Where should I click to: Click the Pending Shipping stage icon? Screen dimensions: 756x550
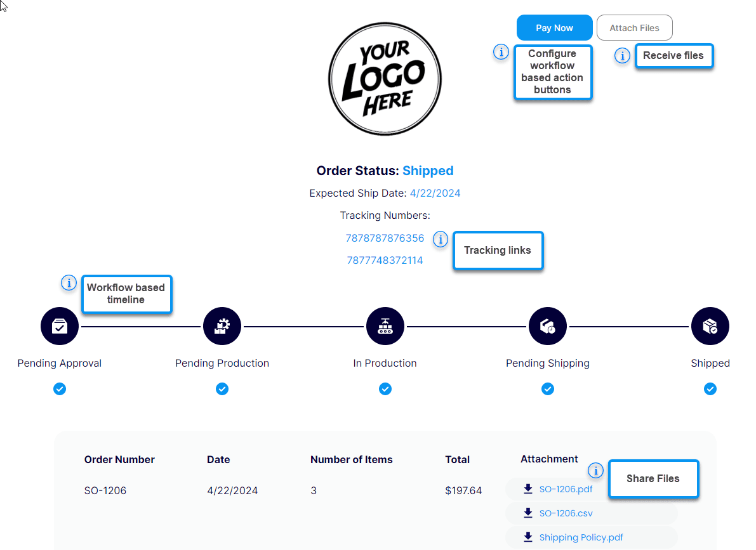click(548, 326)
